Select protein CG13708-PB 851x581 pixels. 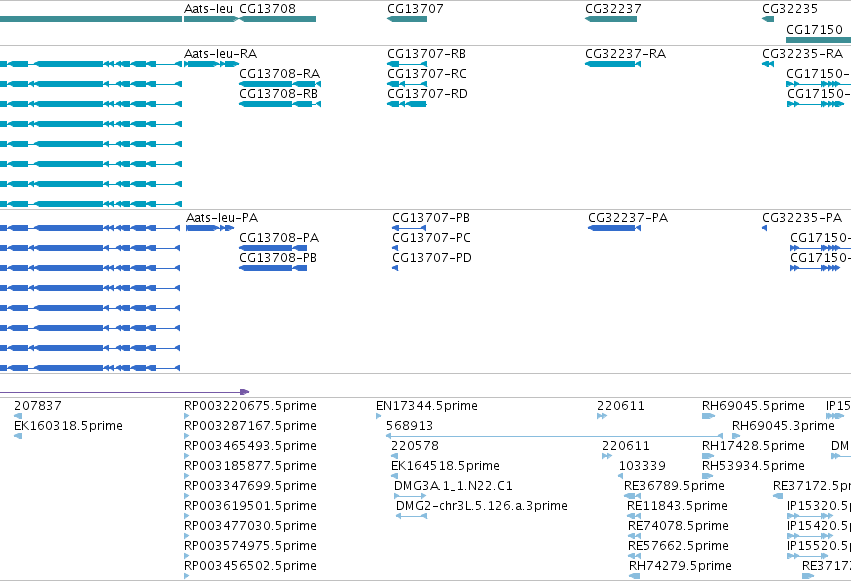[x=273, y=268]
